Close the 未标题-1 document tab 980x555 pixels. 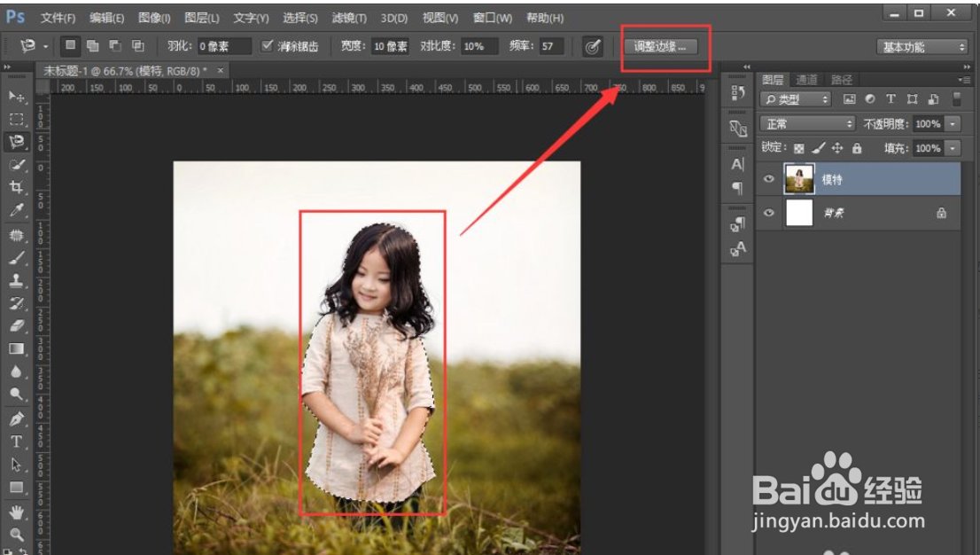point(220,71)
